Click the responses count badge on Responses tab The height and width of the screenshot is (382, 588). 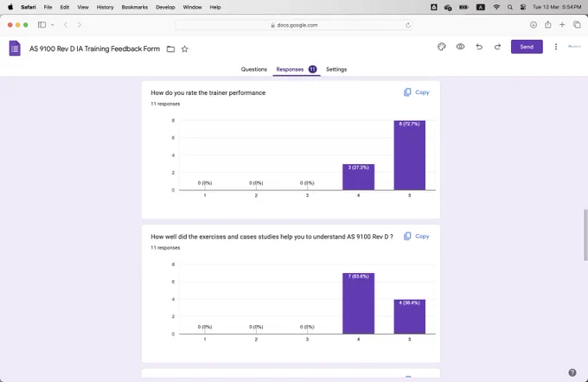[x=312, y=69]
